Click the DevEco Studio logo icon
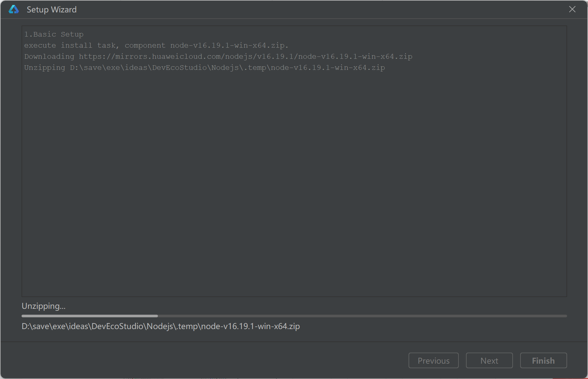 [14, 9]
